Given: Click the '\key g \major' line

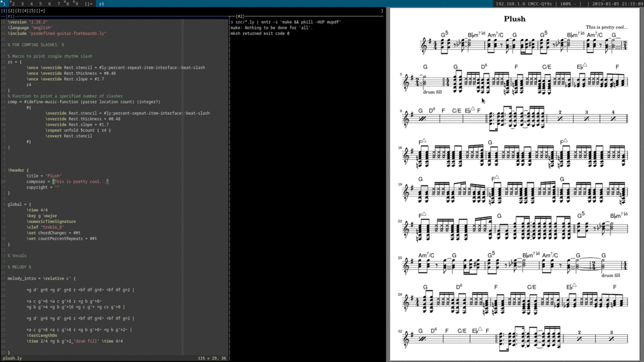Looking at the screenshot, I should click(x=42, y=215).
